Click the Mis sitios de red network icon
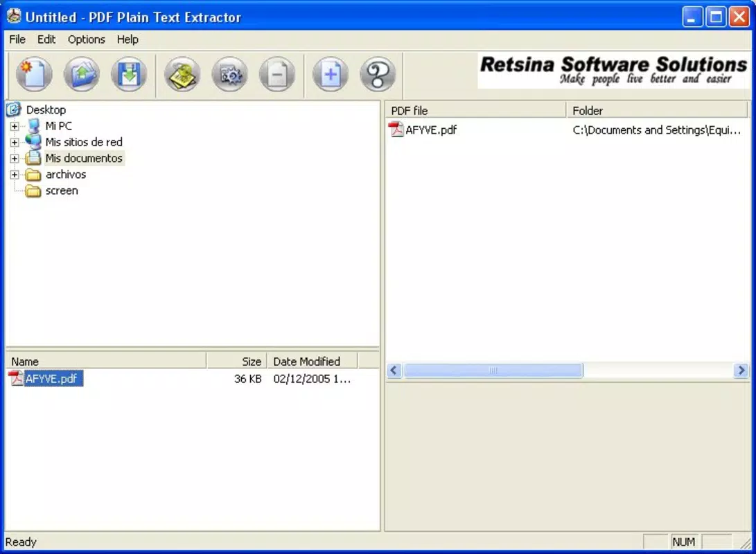This screenshot has width=756, height=554. click(x=33, y=142)
